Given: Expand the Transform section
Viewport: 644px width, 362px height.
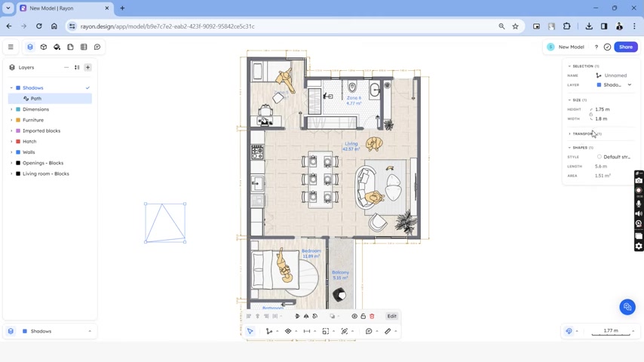Looking at the screenshot, I should click(569, 134).
